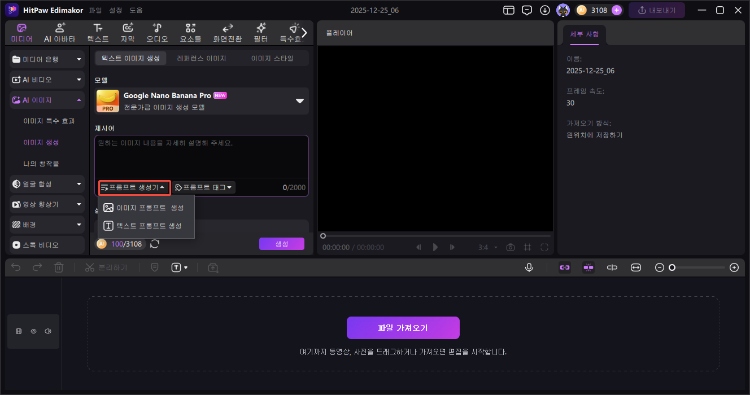The height and width of the screenshot is (395, 750).
Task: Click the 분리하기 split scissors tool
Action: click(x=106, y=267)
